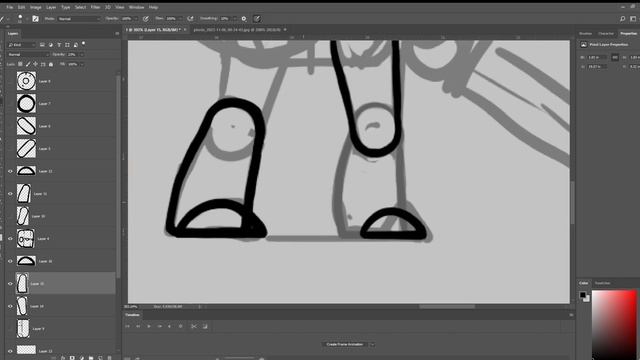
Task: Show hidden Layer 8
Action: point(10,81)
